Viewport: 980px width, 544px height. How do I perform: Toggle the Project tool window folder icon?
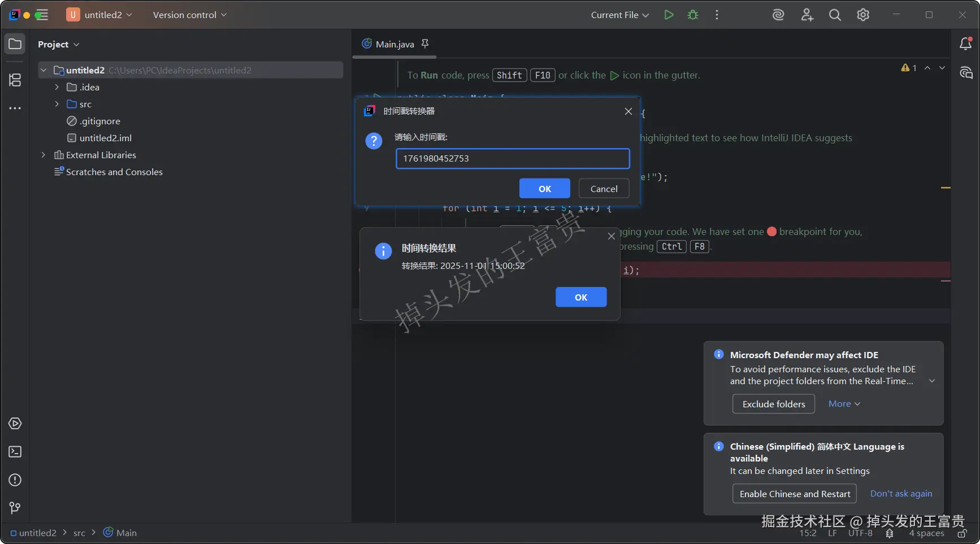(x=15, y=44)
